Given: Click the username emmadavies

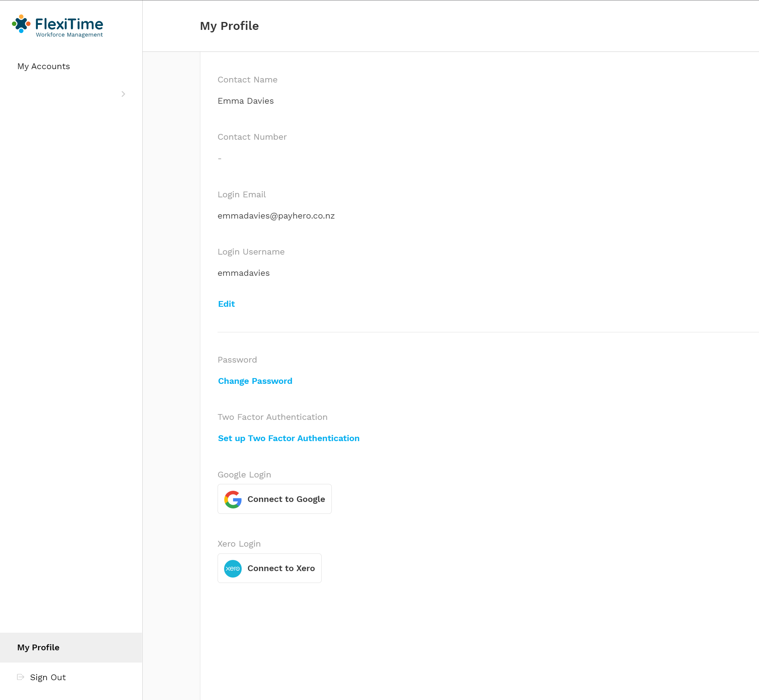Looking at the screenshot, I should click(x=244, y=273).
